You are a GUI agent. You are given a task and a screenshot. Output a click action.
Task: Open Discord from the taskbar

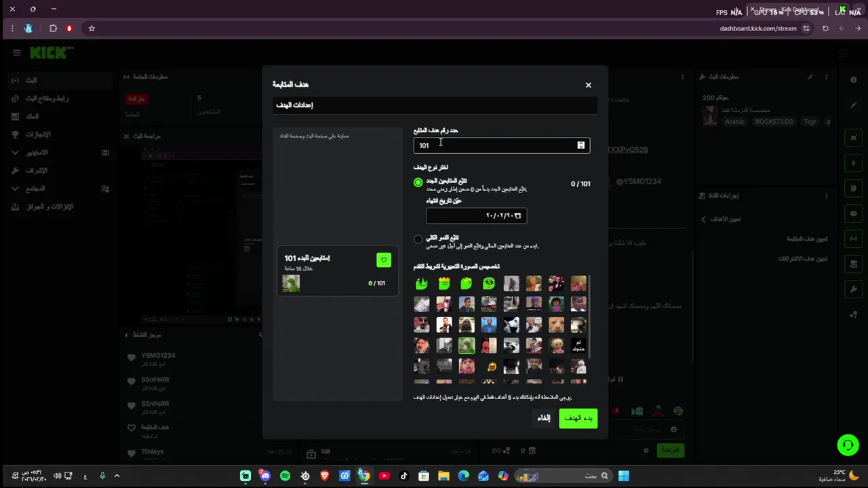[265, 476]
